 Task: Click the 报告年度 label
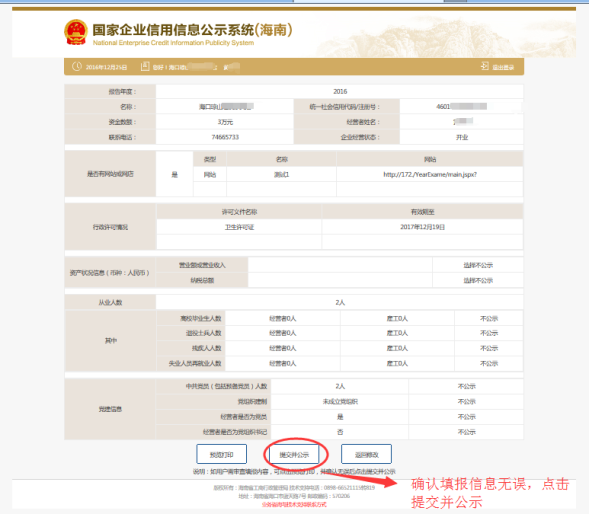[x=122, y=92]
